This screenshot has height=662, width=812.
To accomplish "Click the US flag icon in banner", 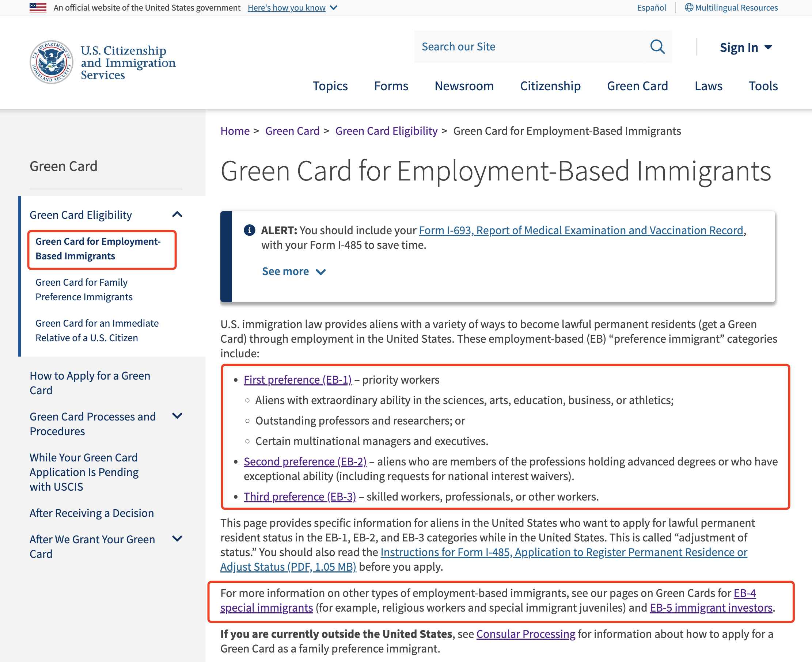I will point(38,8).
